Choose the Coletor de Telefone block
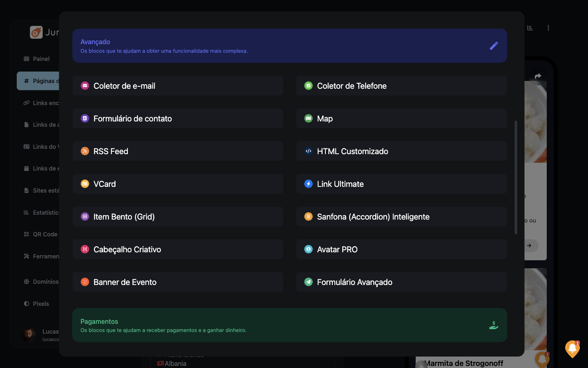Image resolution: width=588 pixels, height=368 pixels. 401,86
